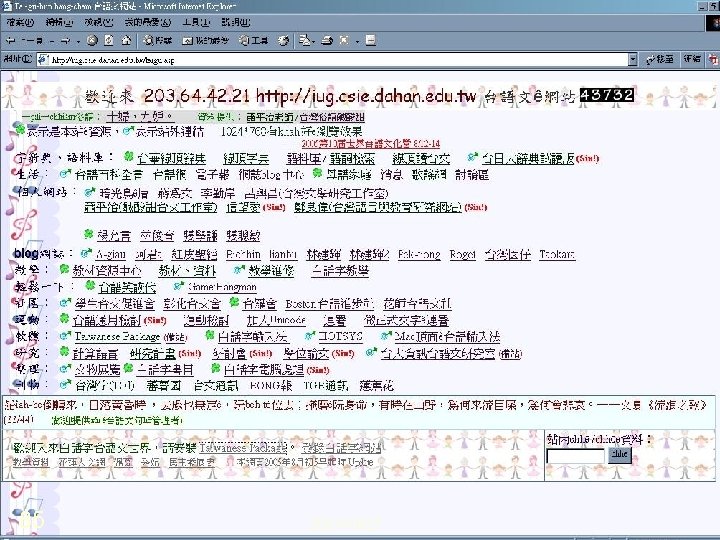The width and height of the screenshot is (720, 540).
Task: Open the Mac Taiwanese input method link
Action: pyautogui.click(x=447, y=337)
